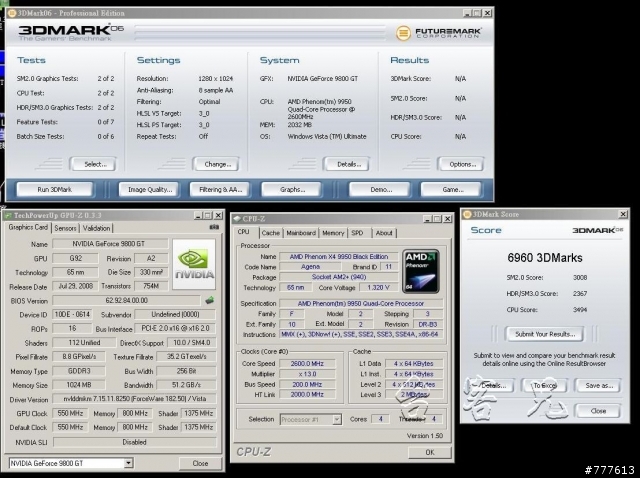Click the Code Name Agena field
Viewport: 640px width, 478px height.
pos(310,267)
